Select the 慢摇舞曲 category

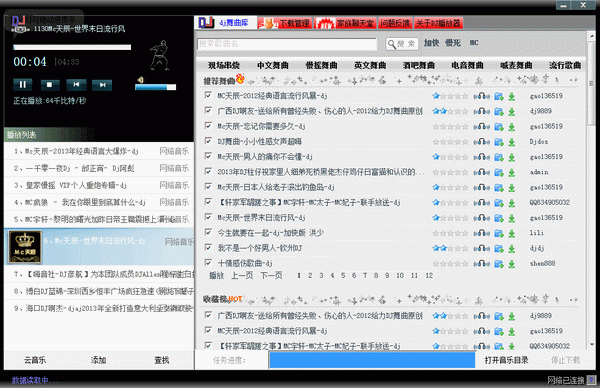(x=321, y=65)
